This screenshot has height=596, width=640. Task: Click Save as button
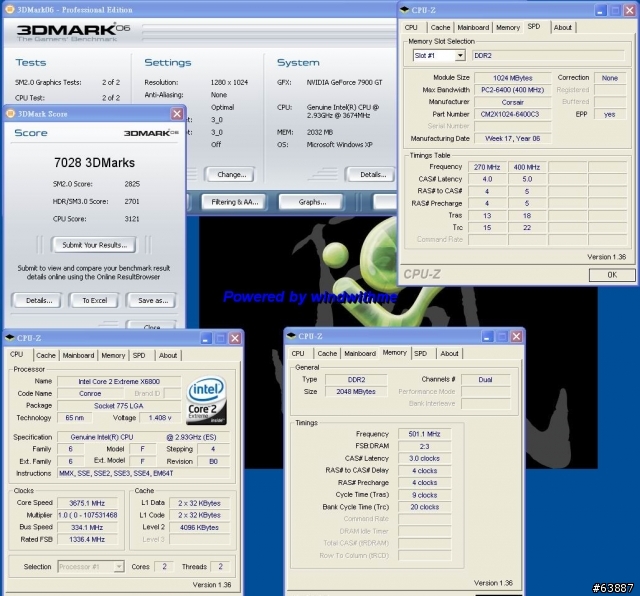click(x=153, y=300)
